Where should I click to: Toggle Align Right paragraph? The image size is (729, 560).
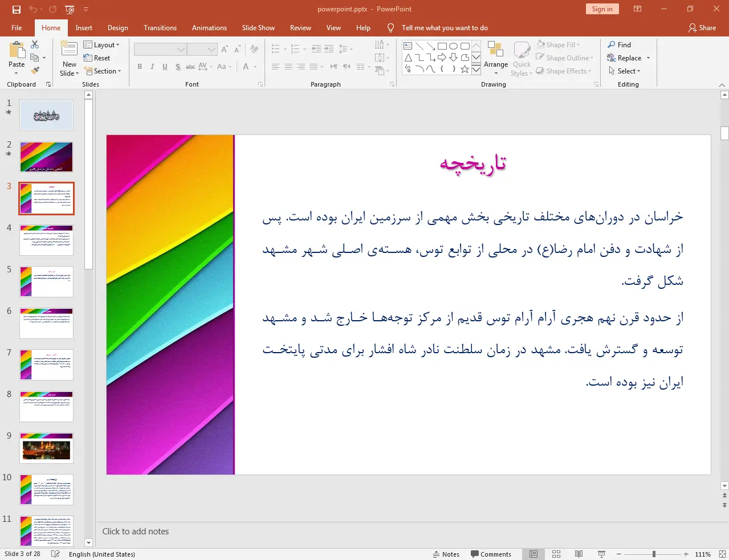(x=301, y=67)
